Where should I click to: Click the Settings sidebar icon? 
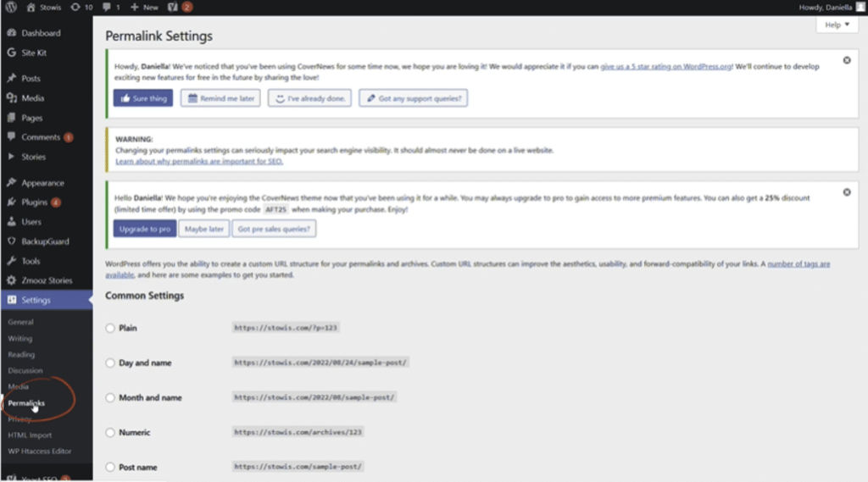[x=12, y=300]
